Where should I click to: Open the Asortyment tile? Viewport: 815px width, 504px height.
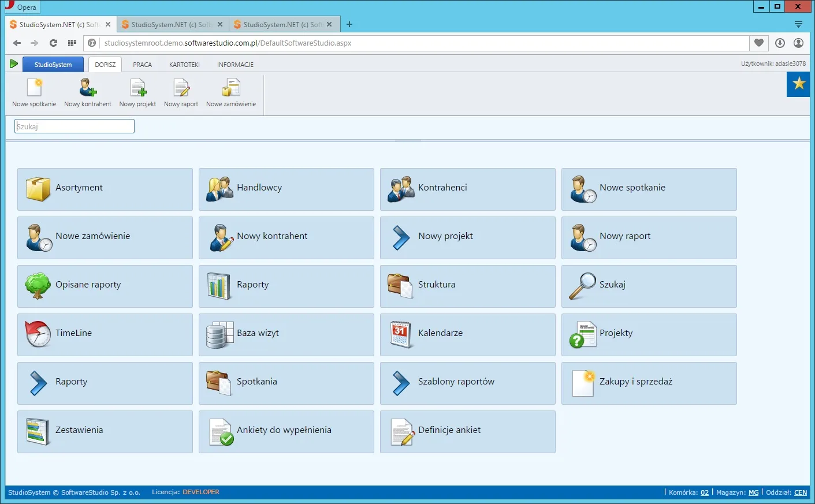point(105,189)
